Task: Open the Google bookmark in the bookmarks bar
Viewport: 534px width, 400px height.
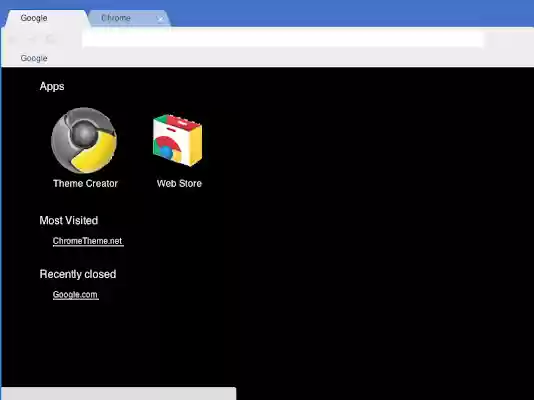Action: [34, 58]
